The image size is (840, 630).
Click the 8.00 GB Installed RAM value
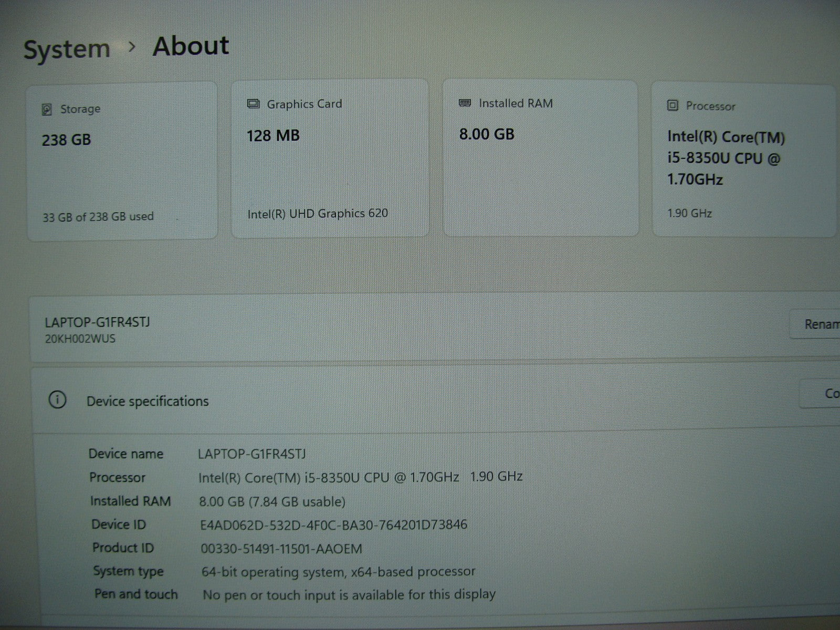[x=487, y=134]
